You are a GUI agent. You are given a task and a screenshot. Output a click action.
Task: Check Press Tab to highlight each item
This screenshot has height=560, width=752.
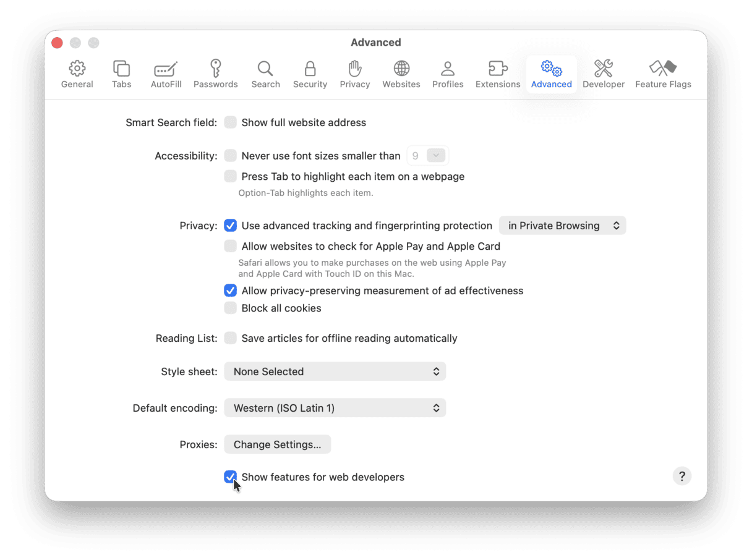pyautogui.click(x=230, y=176)
